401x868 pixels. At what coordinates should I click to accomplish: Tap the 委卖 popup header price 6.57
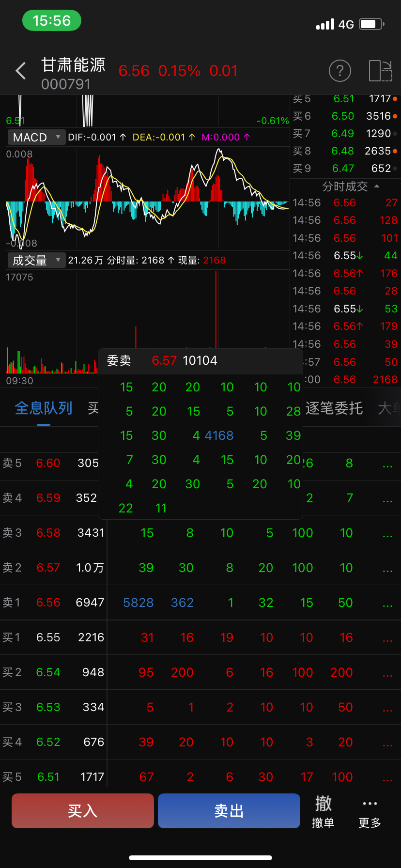coord(164,360)
